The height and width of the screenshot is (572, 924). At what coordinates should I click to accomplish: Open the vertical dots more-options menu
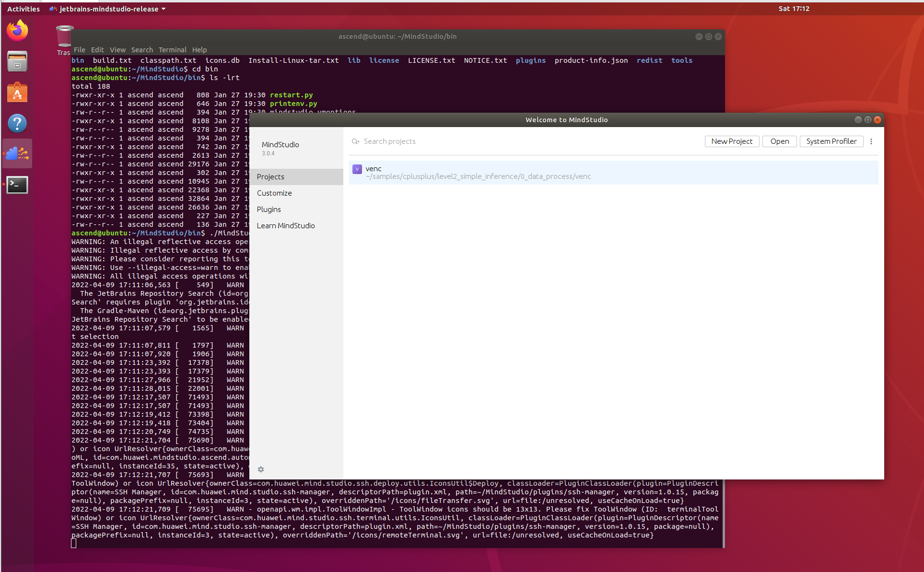pyautogui.click(x=871, y=141)
